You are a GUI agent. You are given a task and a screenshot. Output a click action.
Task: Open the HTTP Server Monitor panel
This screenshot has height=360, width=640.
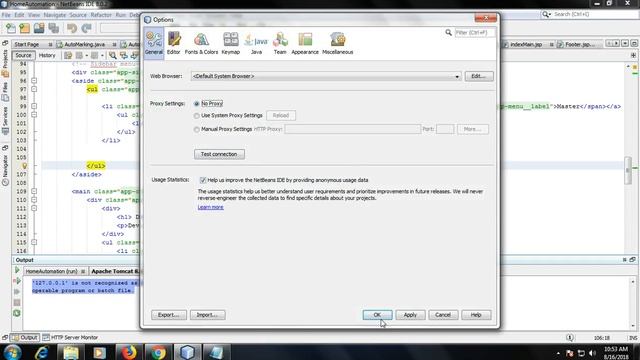[70, 338]
